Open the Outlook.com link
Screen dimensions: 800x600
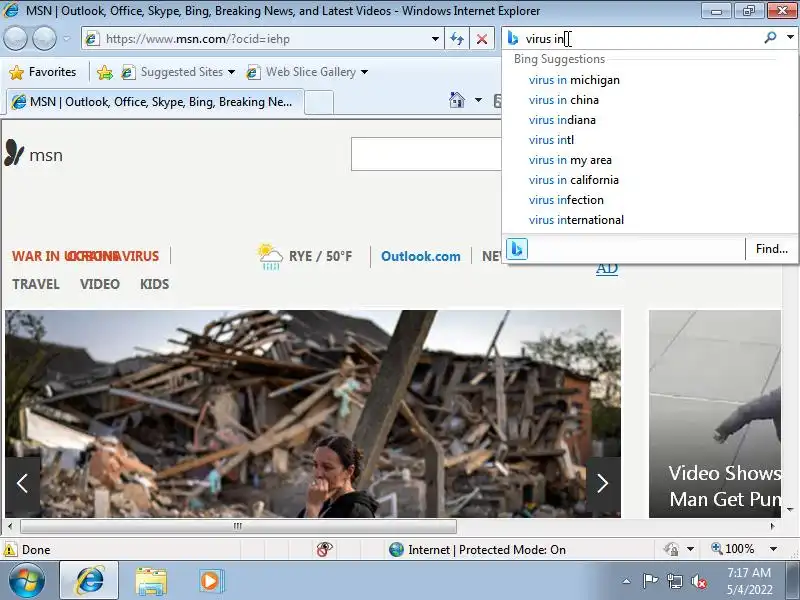(x=421, y=256)
